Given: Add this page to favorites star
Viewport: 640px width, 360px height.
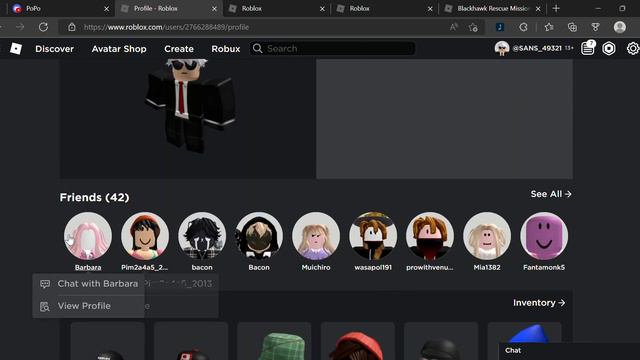Looking at the screenshot, I should [473, 27].
